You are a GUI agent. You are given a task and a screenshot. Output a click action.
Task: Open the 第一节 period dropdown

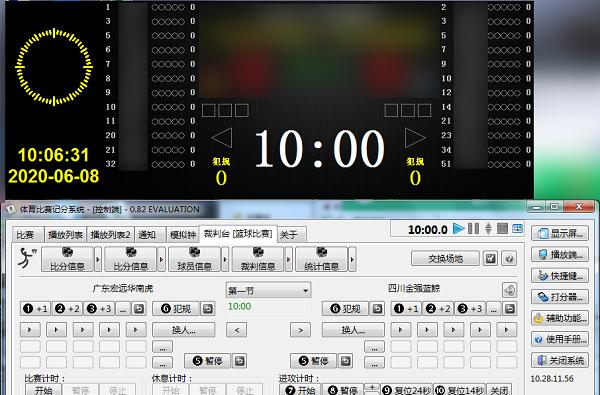pyautogui.click(x=269, y=291)
